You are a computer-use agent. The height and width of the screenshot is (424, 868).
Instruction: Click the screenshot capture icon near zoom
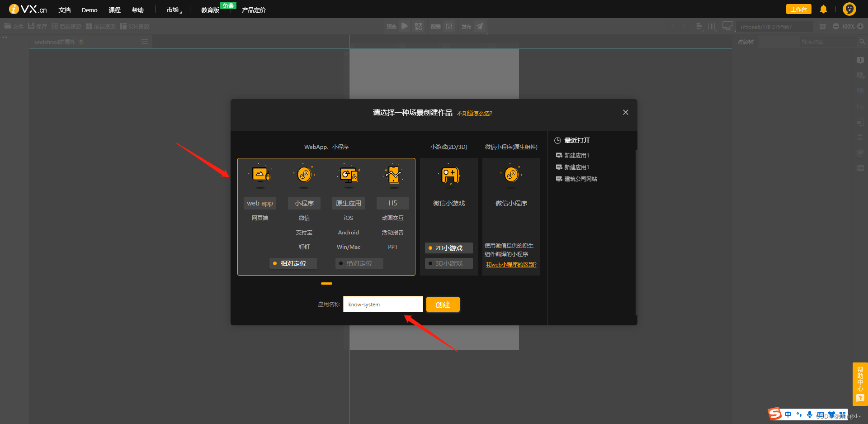click(x=823, y=27)
